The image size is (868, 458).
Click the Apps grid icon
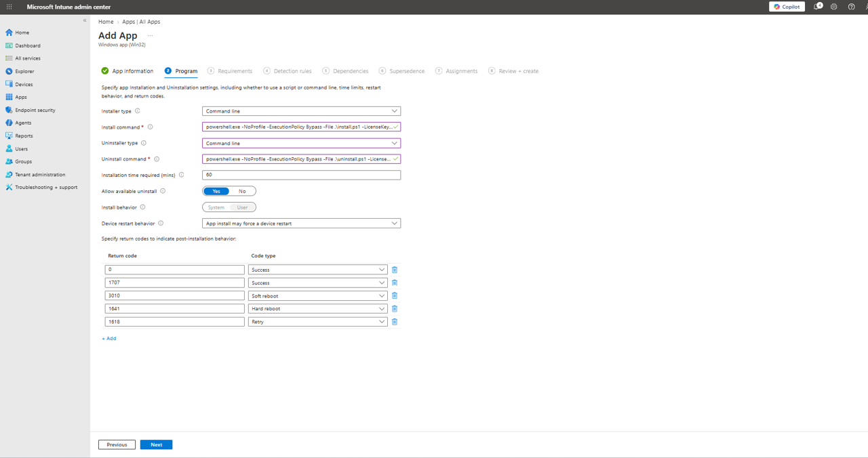click(x=9, y=97)
